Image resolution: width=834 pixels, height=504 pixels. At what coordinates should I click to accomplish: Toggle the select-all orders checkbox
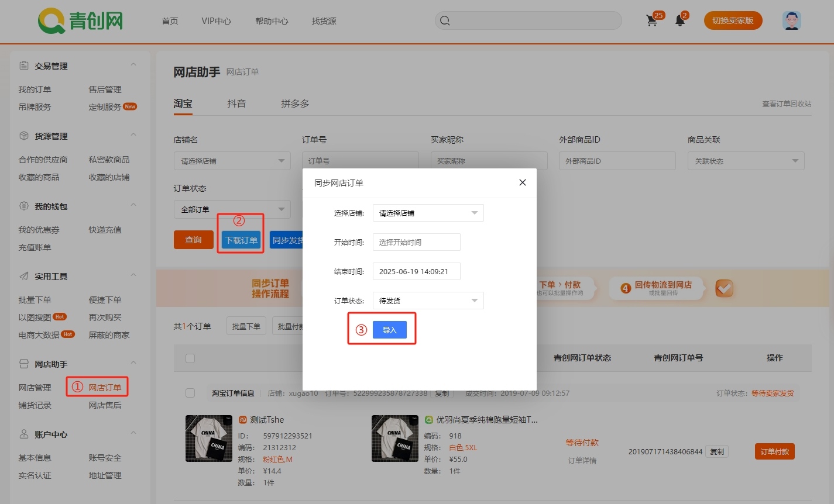(x=190, y=358)
